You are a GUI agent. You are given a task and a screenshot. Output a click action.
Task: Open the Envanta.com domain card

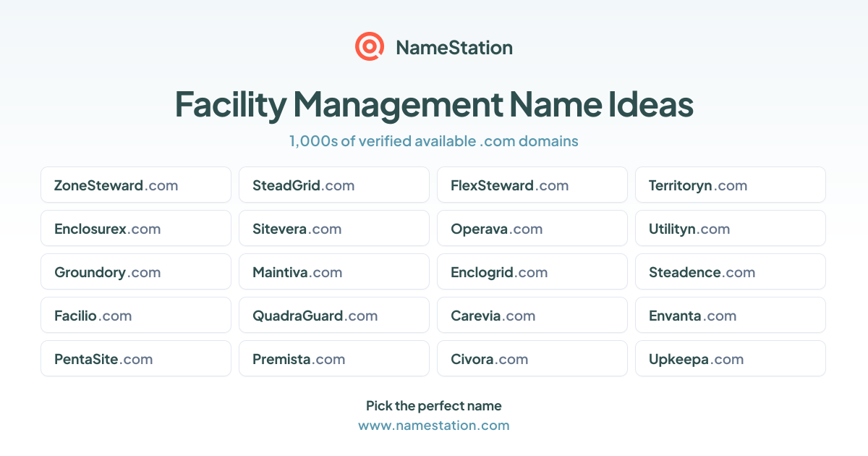point(731,316)
